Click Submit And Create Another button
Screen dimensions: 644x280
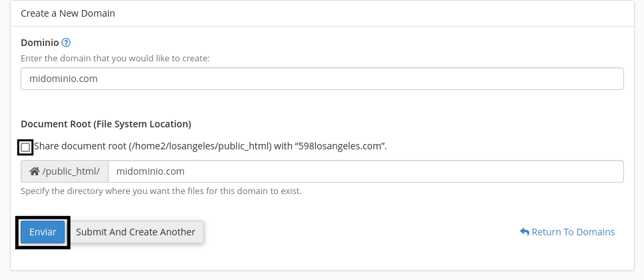[x=135, y=232]
